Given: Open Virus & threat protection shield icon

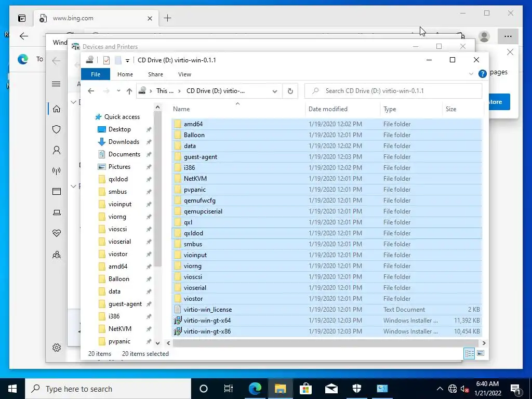Looking at the screenshot, I should pyautogui.click(x=56, y=129).
